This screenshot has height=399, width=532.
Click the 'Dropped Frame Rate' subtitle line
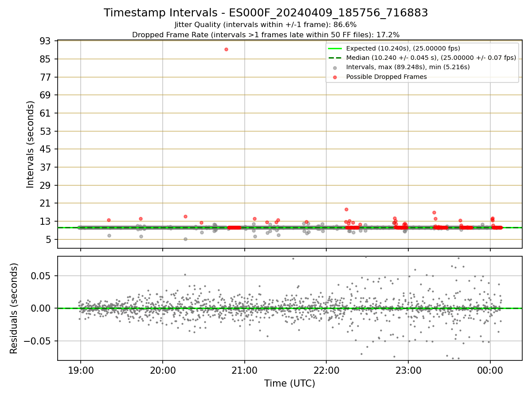266,35
